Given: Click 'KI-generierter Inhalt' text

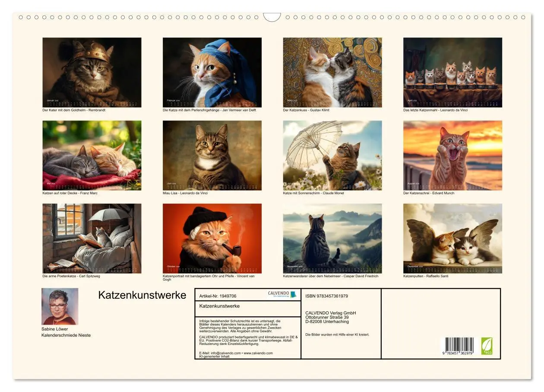Looking at the screenshot, I should tap(215, 357).
